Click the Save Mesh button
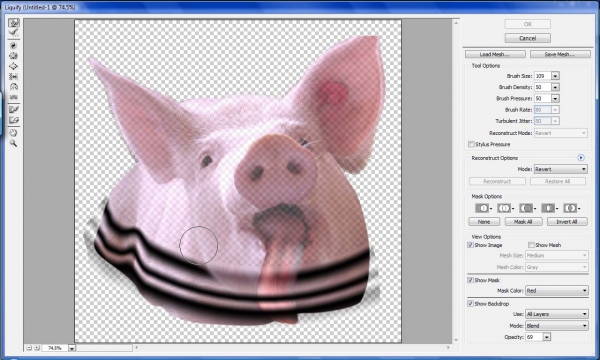This screenshot has width=600, height=360. coord(560,54)
